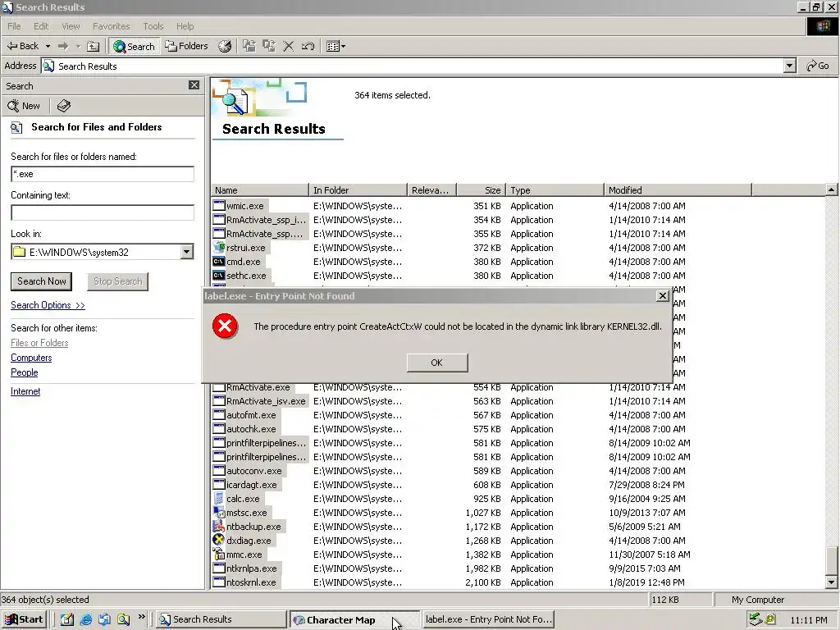The width and height of the screenshot is (840, 630).
Task: Select the dxdiag.exe file icon
Action: tap(218, 540)
